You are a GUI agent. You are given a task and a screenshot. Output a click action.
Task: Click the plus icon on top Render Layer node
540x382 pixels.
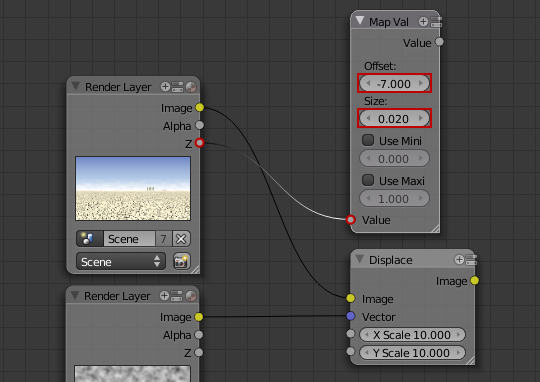coord(165,87)
